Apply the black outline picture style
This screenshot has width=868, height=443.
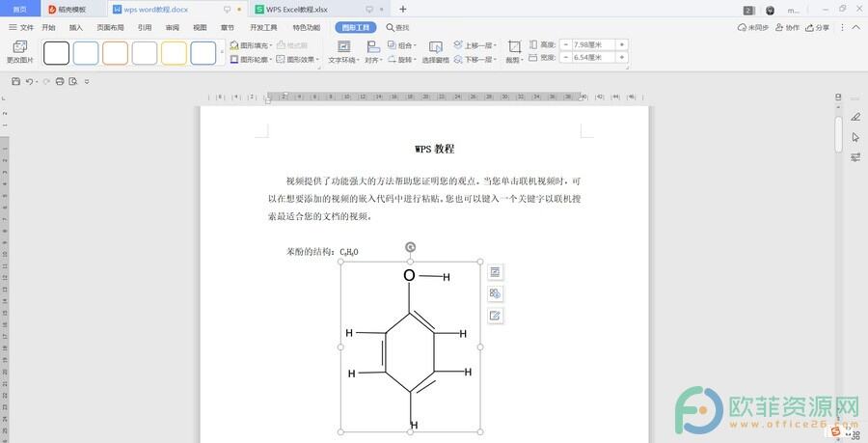coord(57,53)
